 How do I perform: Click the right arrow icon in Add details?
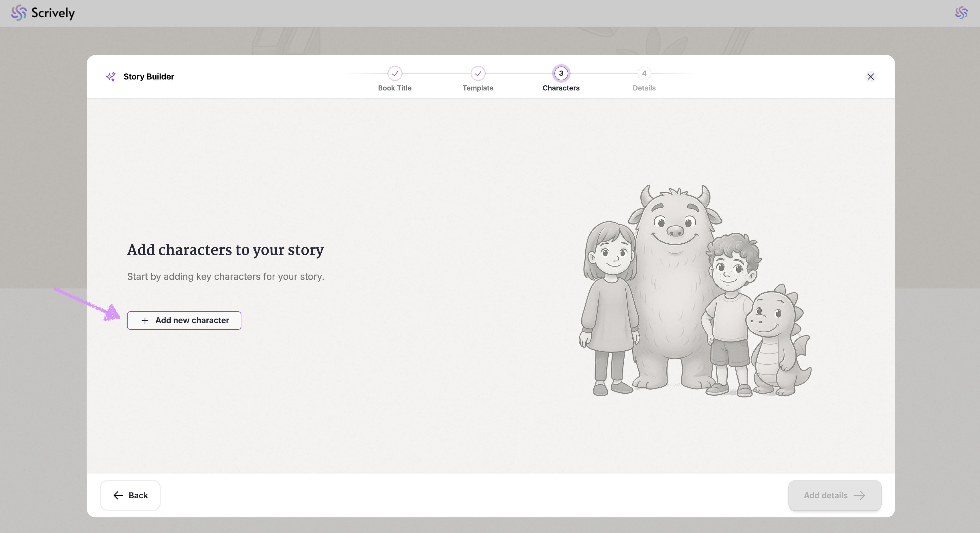(x=859, y=495)
